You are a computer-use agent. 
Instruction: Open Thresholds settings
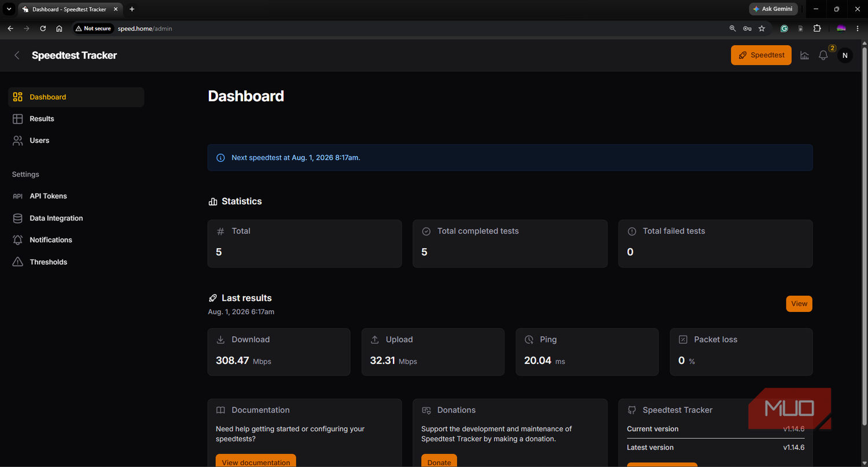[76, 262]
